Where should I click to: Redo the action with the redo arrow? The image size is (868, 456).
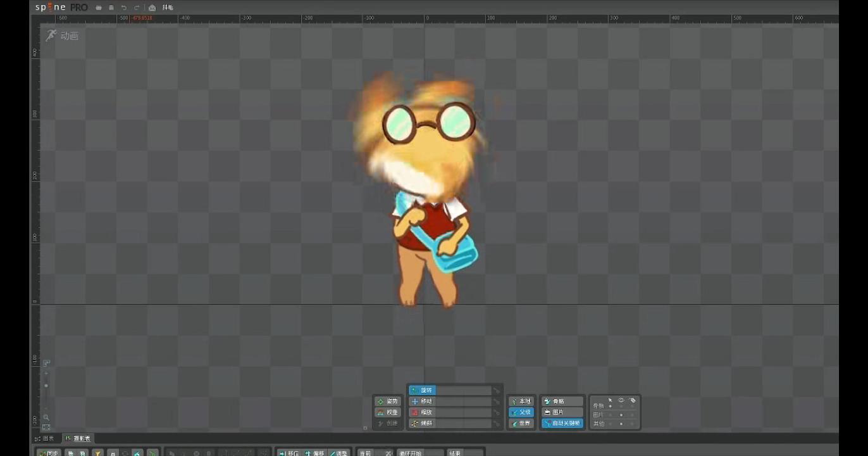point(137,8)
